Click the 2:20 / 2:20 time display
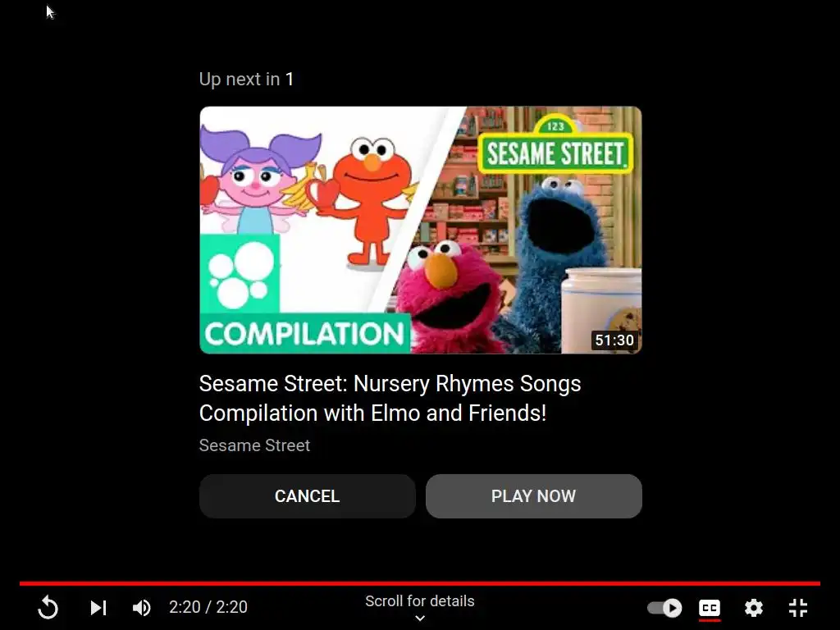Image resolution: width=840 pixels, height=630 pixels. pos(208,607)
